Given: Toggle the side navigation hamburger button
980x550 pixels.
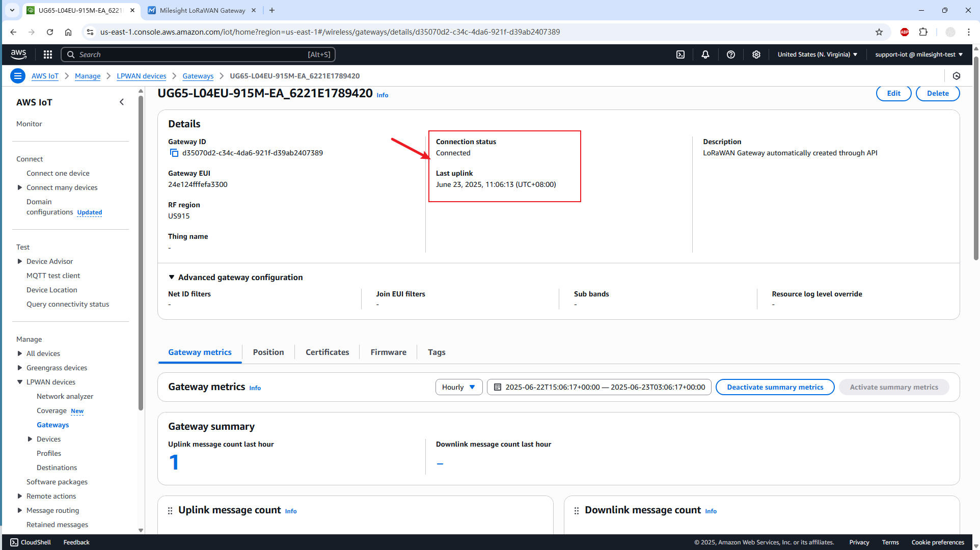Looking at the screenshot, I should [x=18, y=76].
